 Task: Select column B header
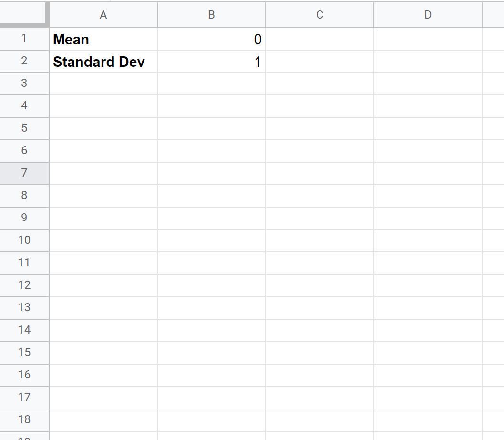(x=211, y=15)
